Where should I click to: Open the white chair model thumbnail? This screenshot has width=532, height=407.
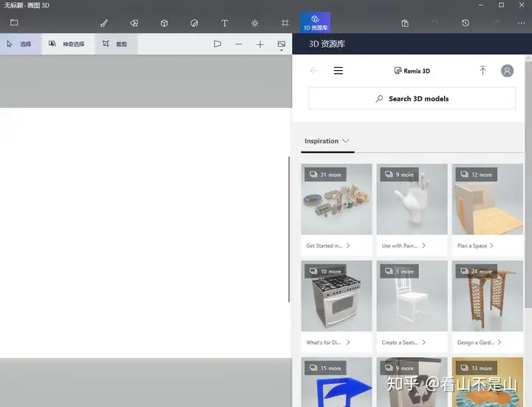[x=412, y=295]
